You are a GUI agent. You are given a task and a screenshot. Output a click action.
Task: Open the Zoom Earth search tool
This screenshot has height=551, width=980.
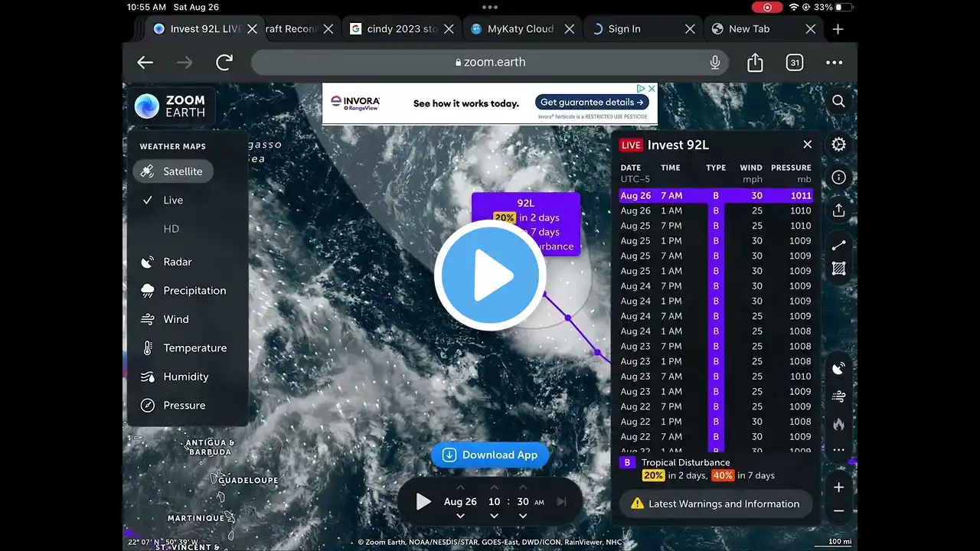(838, 101)
